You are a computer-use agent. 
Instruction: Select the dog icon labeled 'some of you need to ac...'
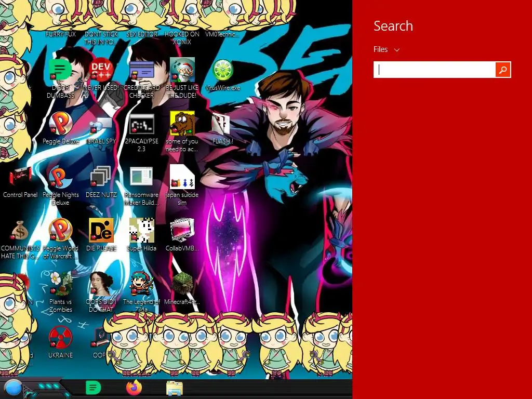(x=182, y=124)
